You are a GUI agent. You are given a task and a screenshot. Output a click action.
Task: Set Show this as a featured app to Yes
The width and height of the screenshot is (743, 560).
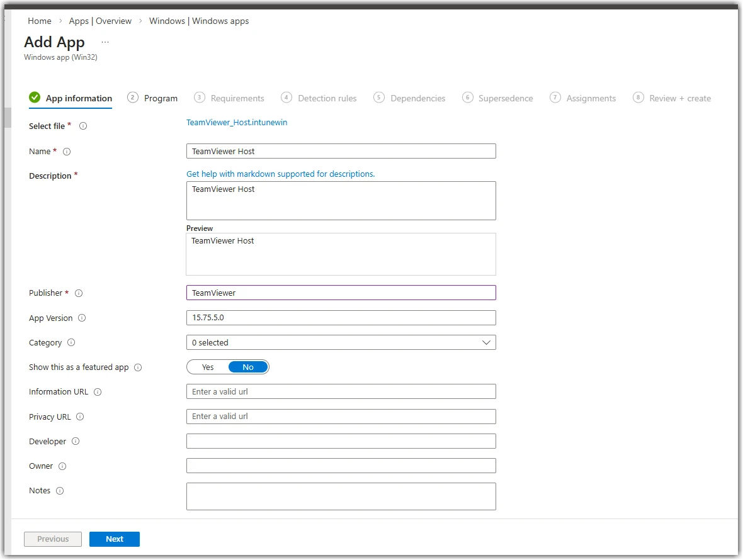tap(207, 367)
